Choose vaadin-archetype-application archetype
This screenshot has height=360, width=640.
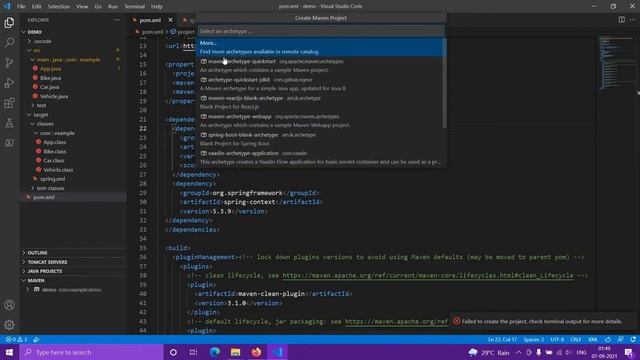pyautogui.click(x=320, y=158)
